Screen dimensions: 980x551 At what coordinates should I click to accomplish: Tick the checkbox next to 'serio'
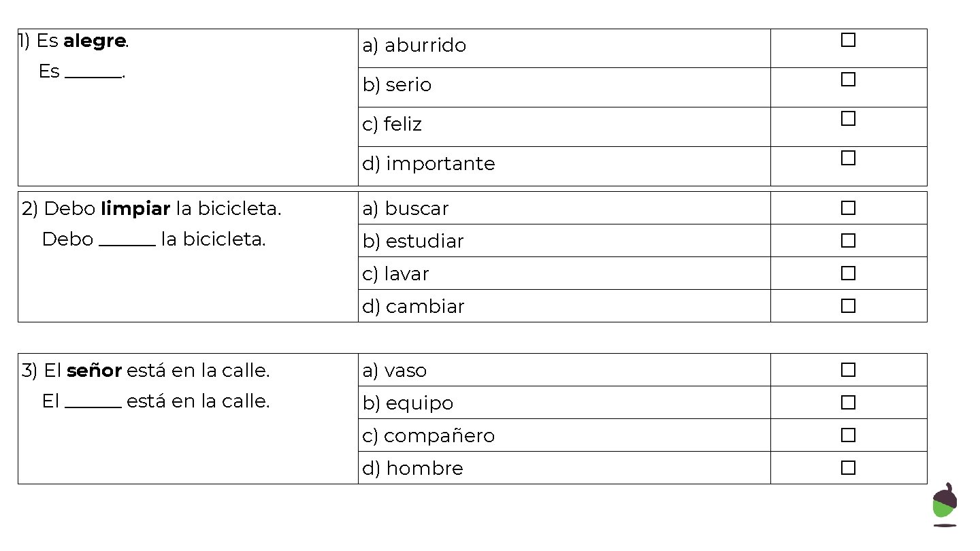[x=848, y=80]
